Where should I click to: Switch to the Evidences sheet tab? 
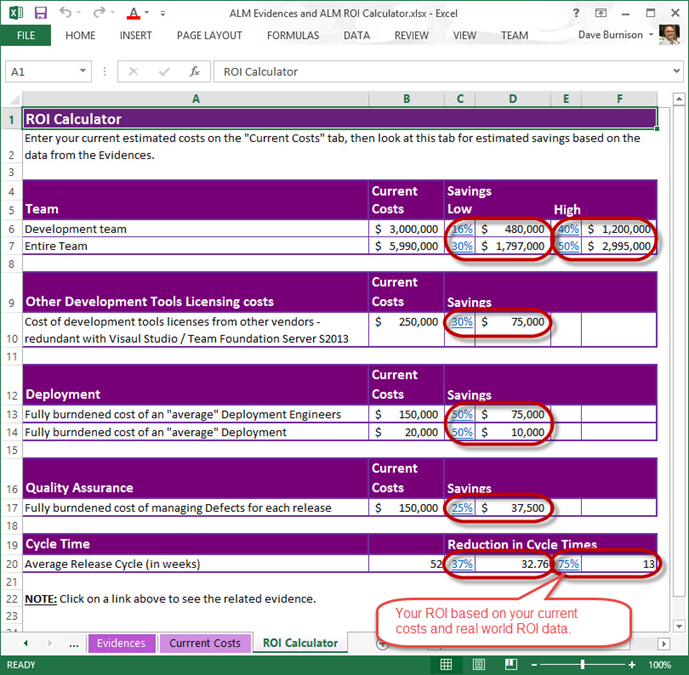click(121, 643)
